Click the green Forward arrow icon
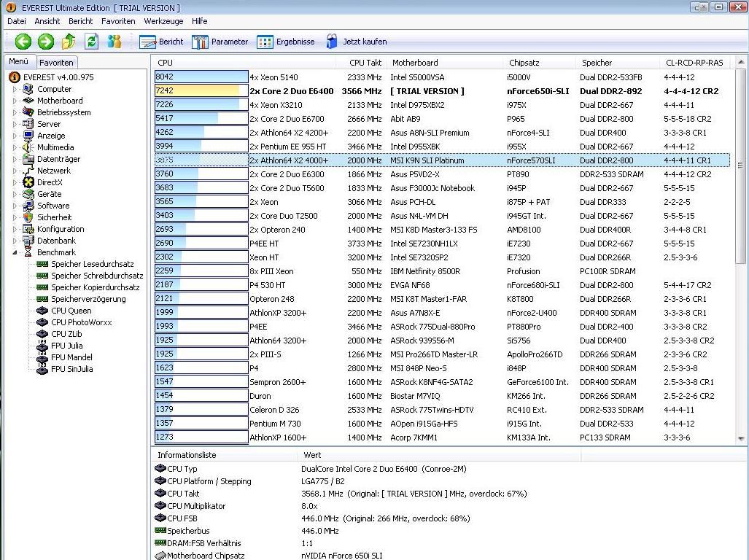This screenshot has width=749, height=560. click(46, 42)
